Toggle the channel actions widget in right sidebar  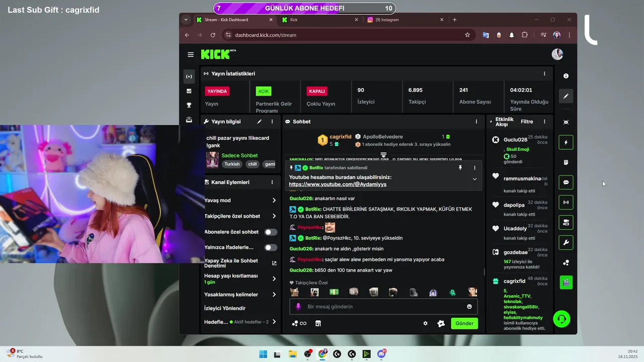click(566, 222)
